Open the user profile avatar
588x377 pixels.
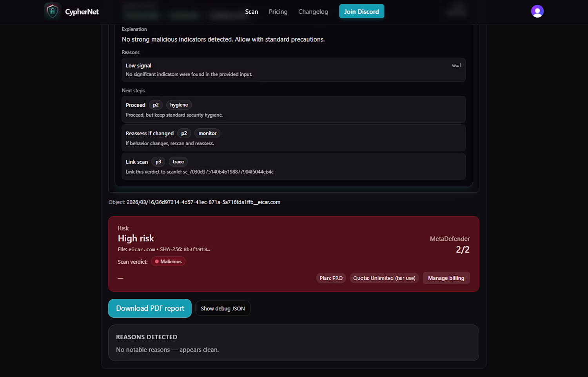click(x=537, y=11)
